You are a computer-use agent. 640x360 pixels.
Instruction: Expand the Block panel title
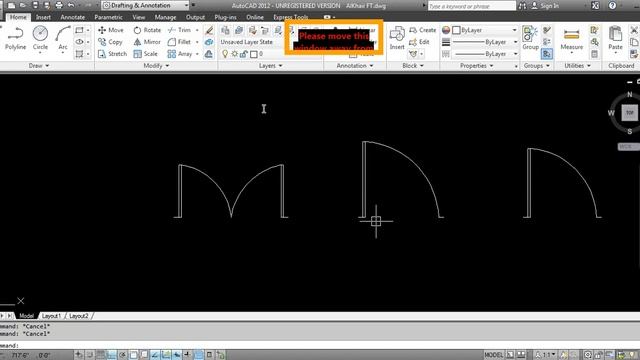(413, 66)
